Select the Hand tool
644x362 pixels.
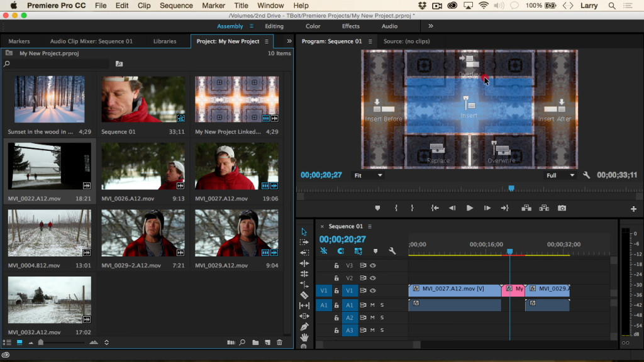point(304,337)
